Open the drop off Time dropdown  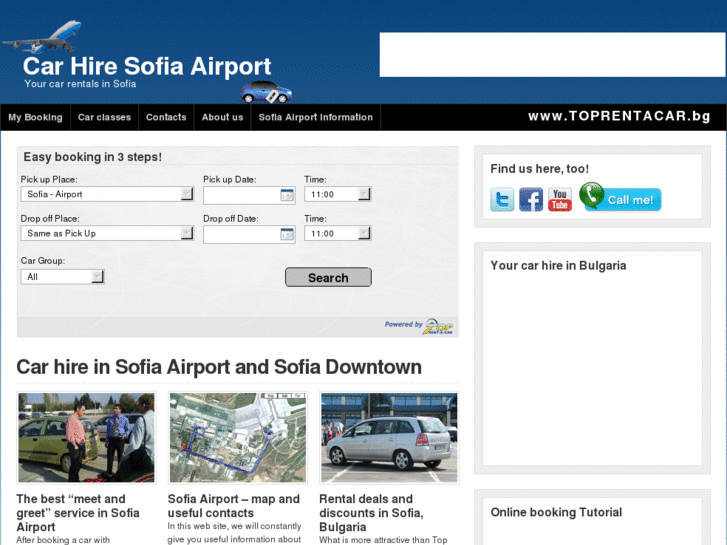point(338,233)
